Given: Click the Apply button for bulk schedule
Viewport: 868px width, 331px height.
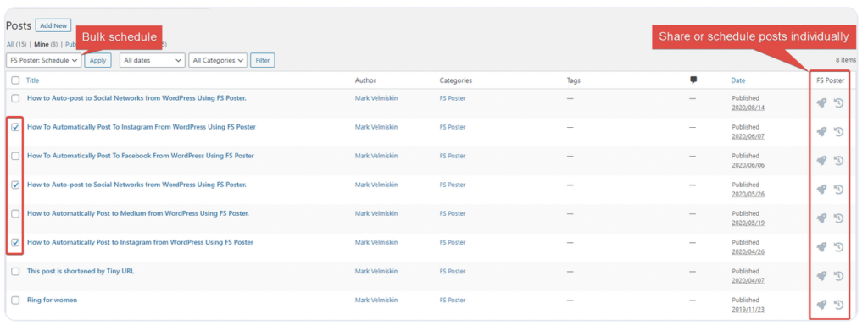Looking at the screenshot, I should 98,60.
